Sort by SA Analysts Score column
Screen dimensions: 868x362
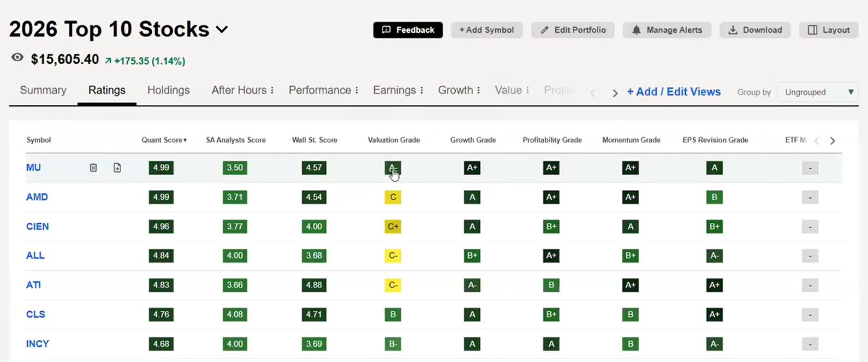(x=236, y=140)
